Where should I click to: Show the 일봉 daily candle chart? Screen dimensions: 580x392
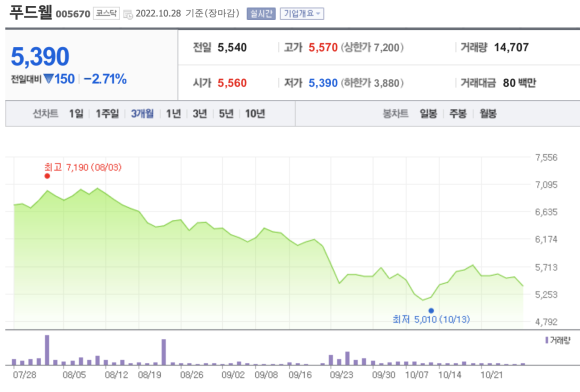tap(428, 114)
